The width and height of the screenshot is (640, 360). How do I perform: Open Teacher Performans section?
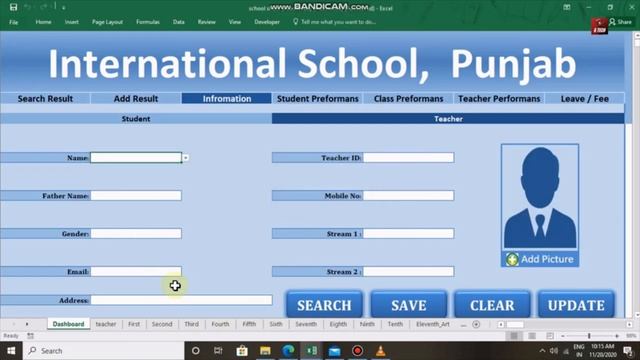click(x=499, y=99)
